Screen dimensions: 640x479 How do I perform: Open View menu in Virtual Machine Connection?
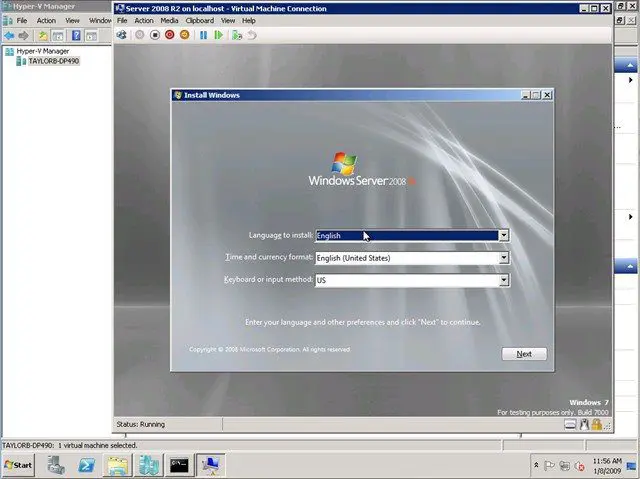tap(228, 20)
